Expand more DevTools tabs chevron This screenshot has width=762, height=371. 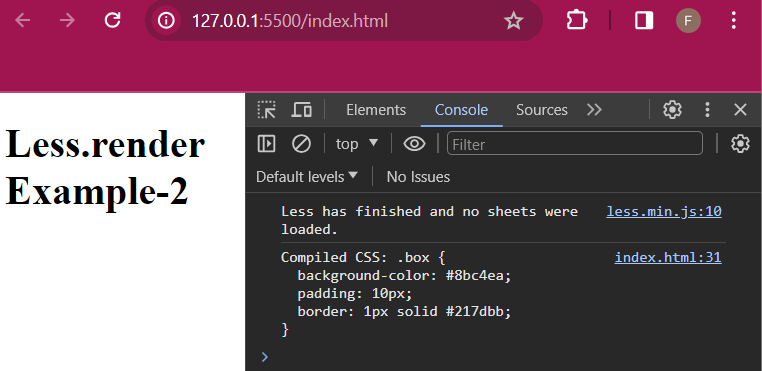coord(594,110)
